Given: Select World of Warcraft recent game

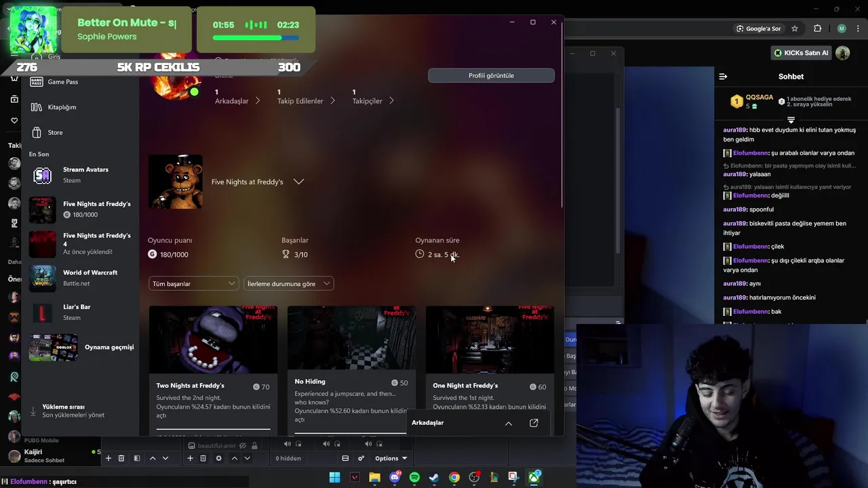Looking at the screenshot, I should pos(81,277).
